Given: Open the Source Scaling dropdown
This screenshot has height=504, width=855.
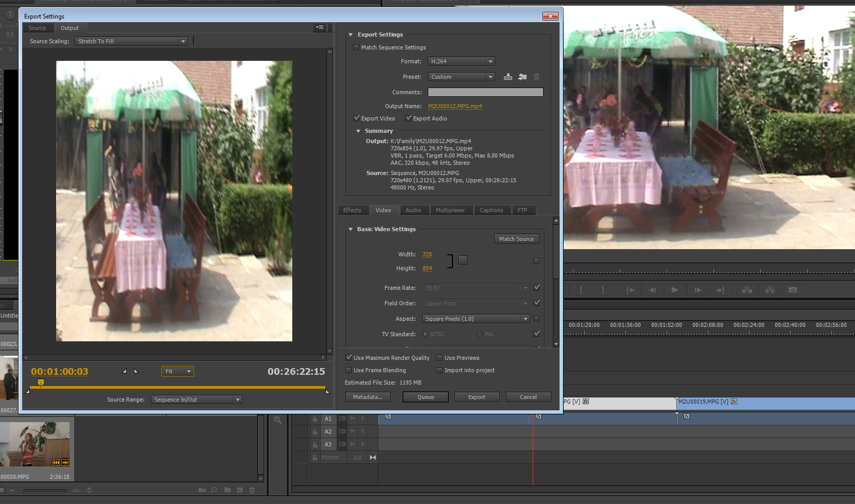Looking at the screenshot, I should pos(131,41).
